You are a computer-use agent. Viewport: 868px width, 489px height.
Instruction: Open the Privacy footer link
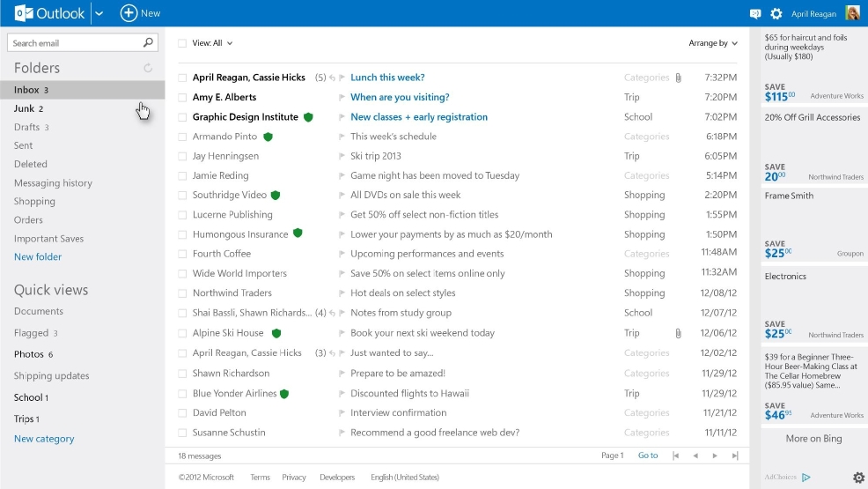pyautogui.click(x=293, y=478)
